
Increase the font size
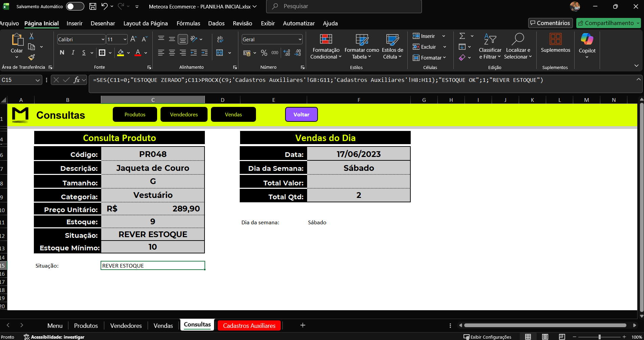click(x=133, y=39)
